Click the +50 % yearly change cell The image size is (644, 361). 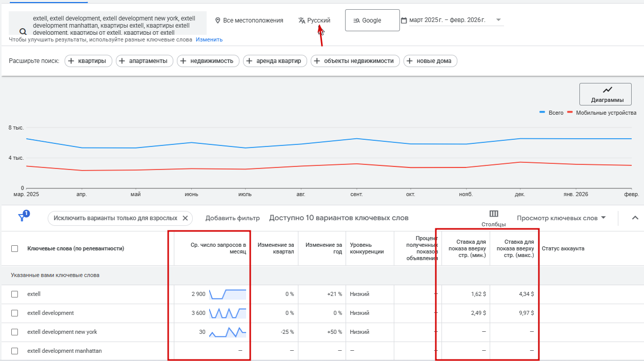click(x=334, y=332)
